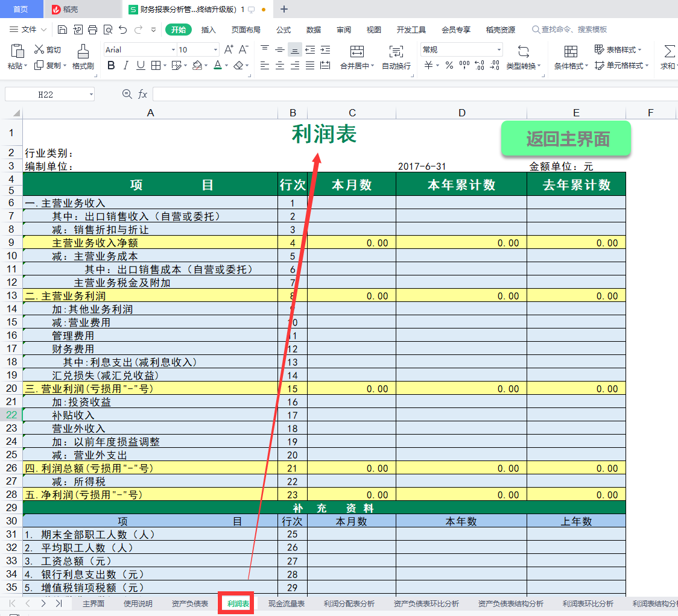This screenshot has width=678, height=616.
Task: Click the Merge and Center (合并居中) button
Action: (x=356, y=58)
